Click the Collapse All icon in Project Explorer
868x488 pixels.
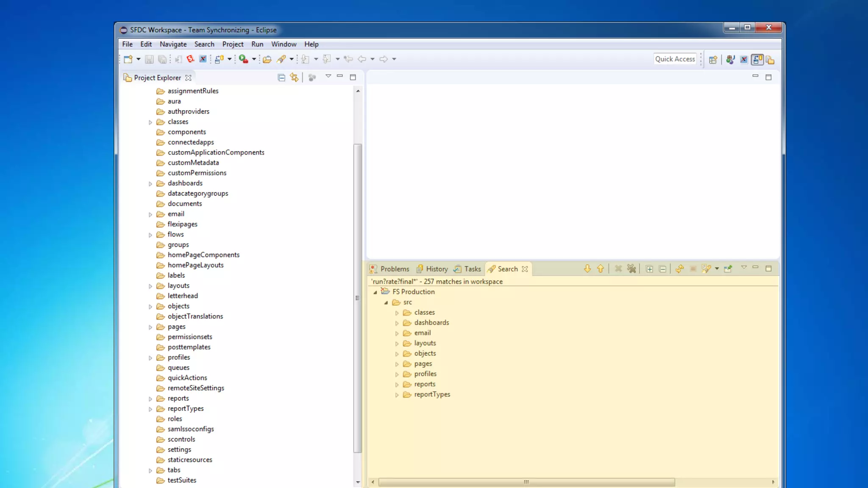pyautogui.click(x=281, y=78)
